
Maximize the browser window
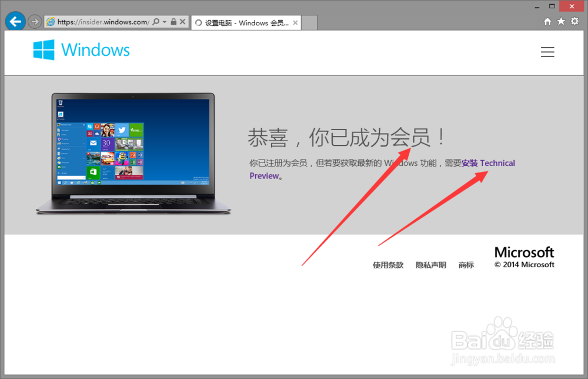point(552,6)
